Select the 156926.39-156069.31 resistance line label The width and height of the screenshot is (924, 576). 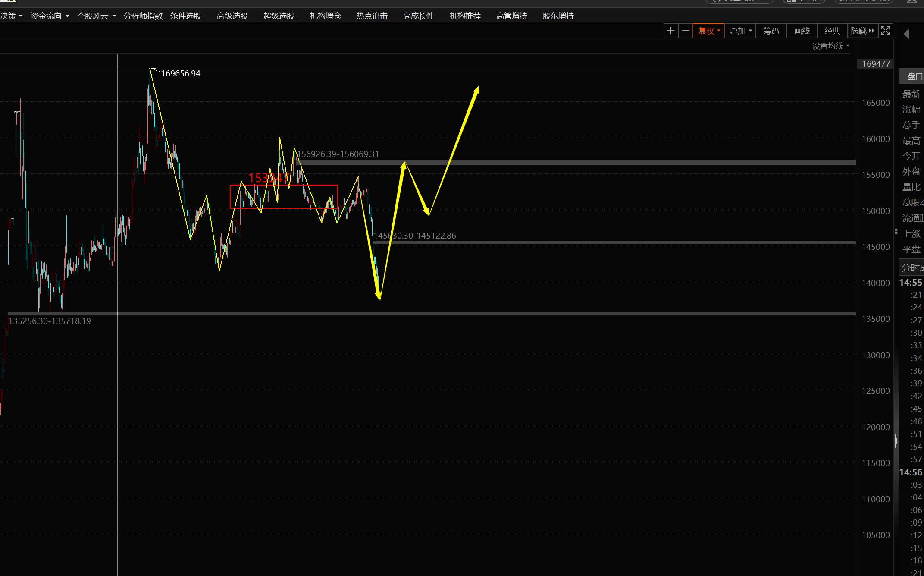pyautogui.click(x=338, y=154)
